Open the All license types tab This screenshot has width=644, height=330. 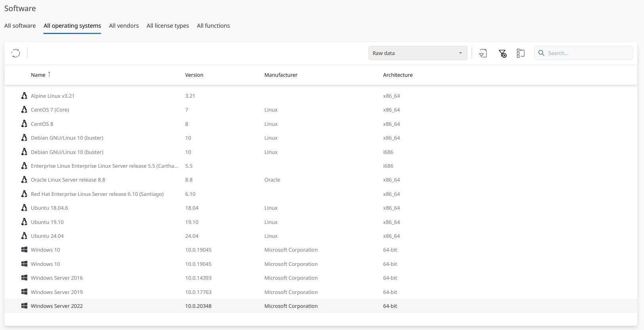(167, 26)
